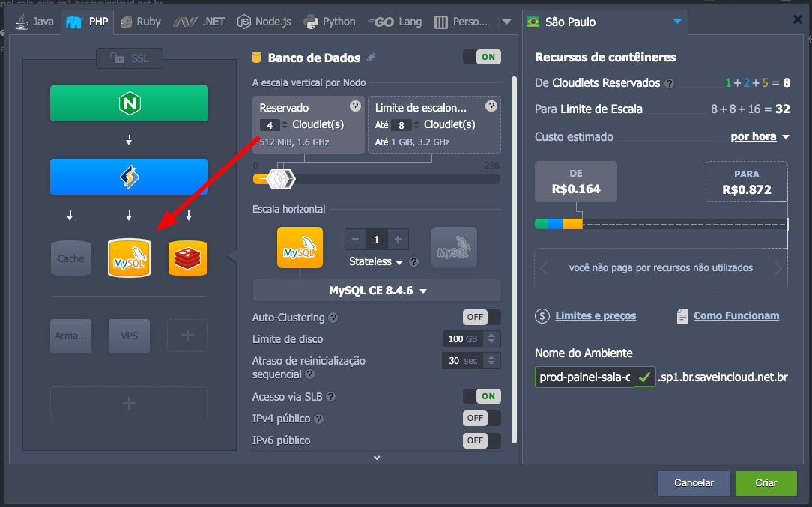Switch to the Python tab

coord(330,22)
